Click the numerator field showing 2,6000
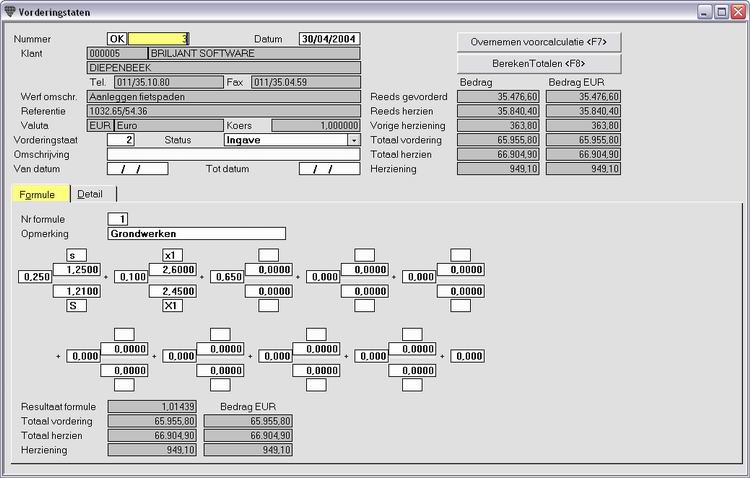This screenshot has height=478, width=750. pos(173,269)
